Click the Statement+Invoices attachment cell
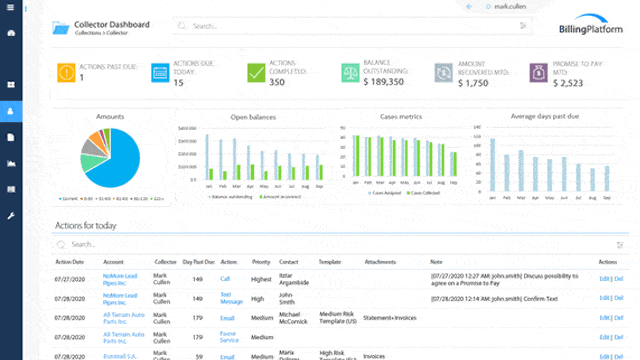This screenshot has height=360, width=640. (x=390, y=318)
